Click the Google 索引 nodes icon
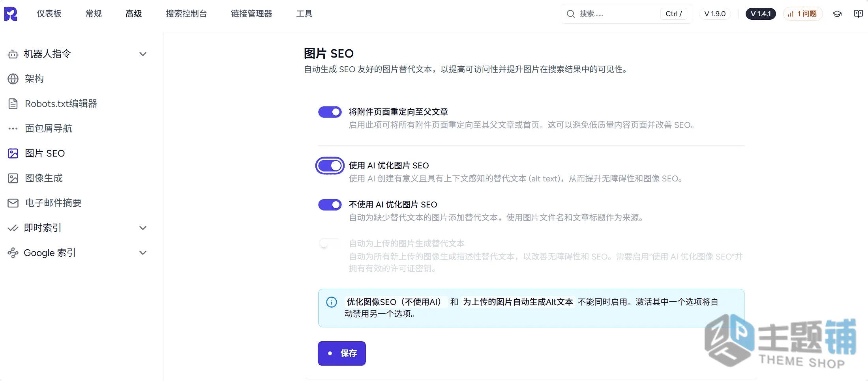The image size is (868, 381). point(13,253)
